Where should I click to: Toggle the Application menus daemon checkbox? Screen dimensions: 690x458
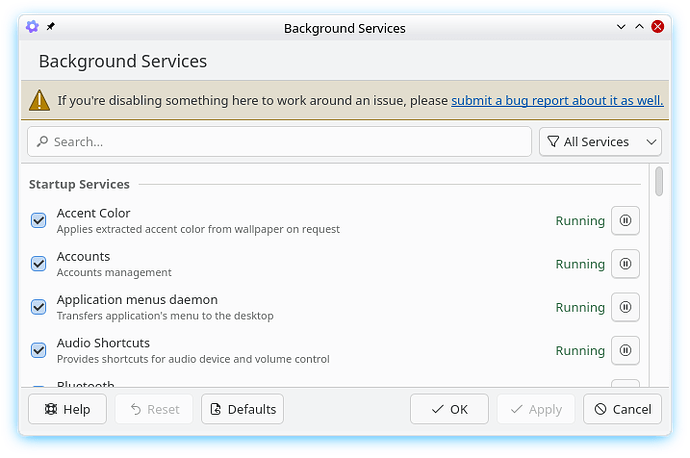click(x=39, y=307)
